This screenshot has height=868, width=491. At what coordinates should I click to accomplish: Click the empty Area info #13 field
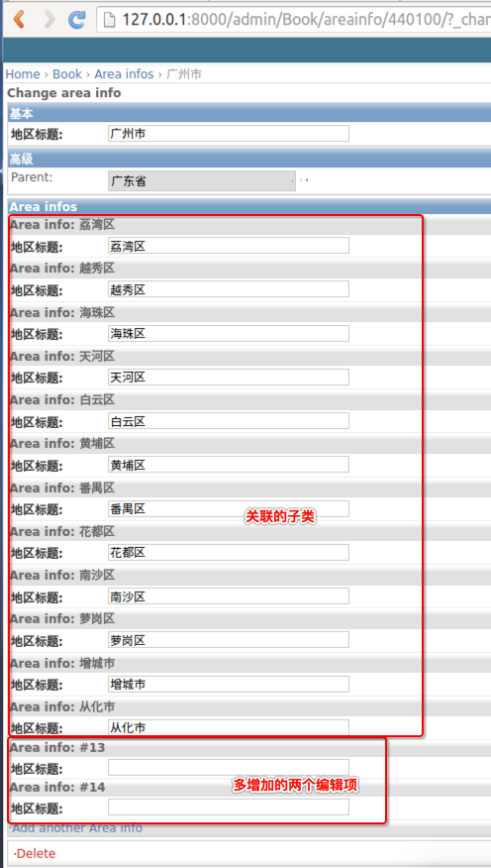coord(229,768)
